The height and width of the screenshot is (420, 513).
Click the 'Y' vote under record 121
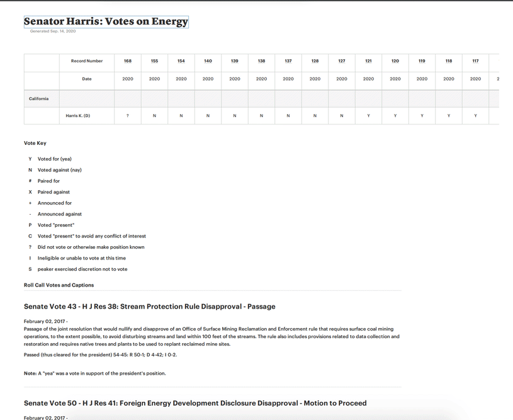[x=368, y=116]
